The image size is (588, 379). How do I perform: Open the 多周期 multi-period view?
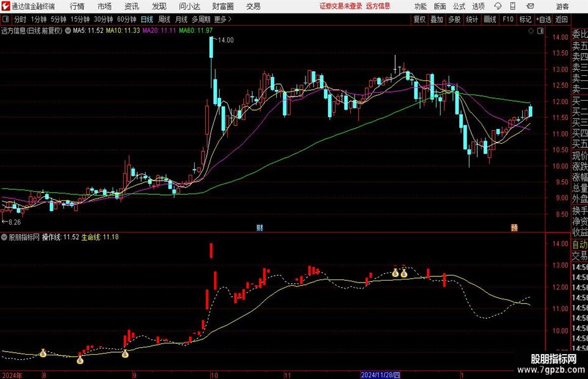[x=201, y=19]
